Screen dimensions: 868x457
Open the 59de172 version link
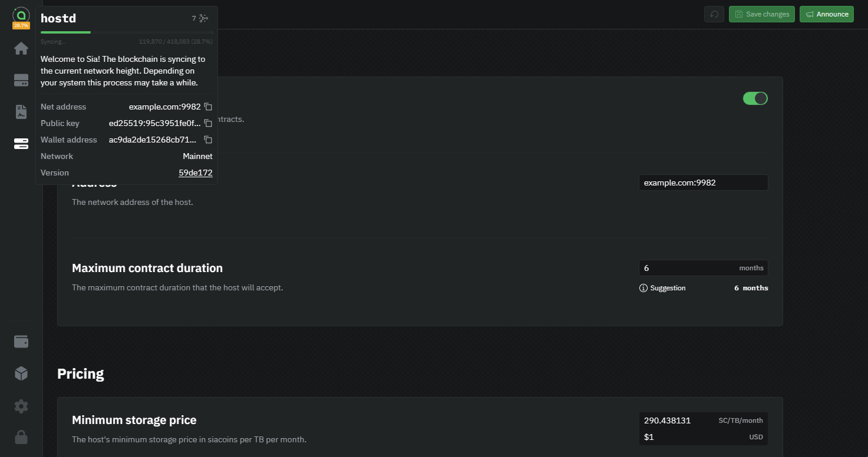pyautogui.click(x=196, y=173)
